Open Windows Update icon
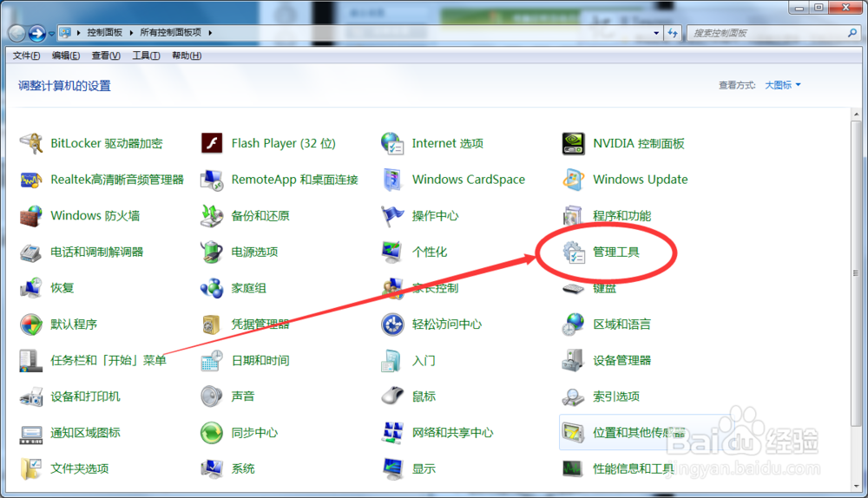Image resolution: width=868 pixels, height=498 pixels. (x=573, y=180)
